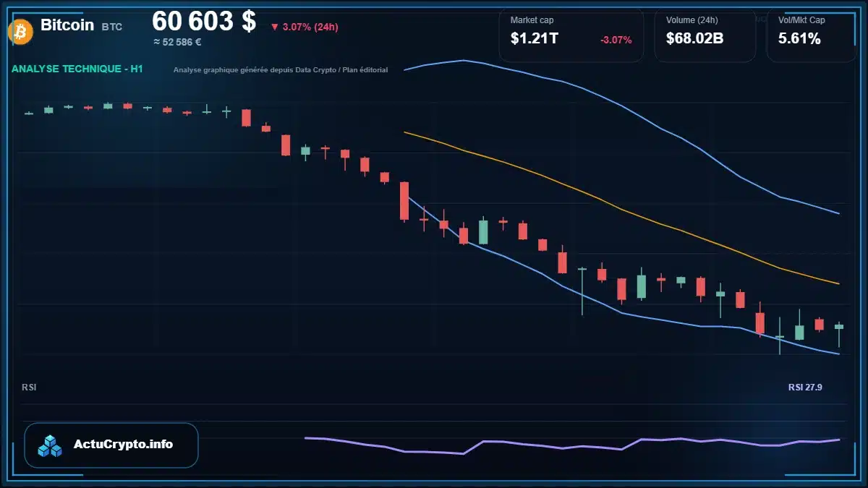
Task: Click the 5.61% ratio value
Action: (x=799, y=39)
